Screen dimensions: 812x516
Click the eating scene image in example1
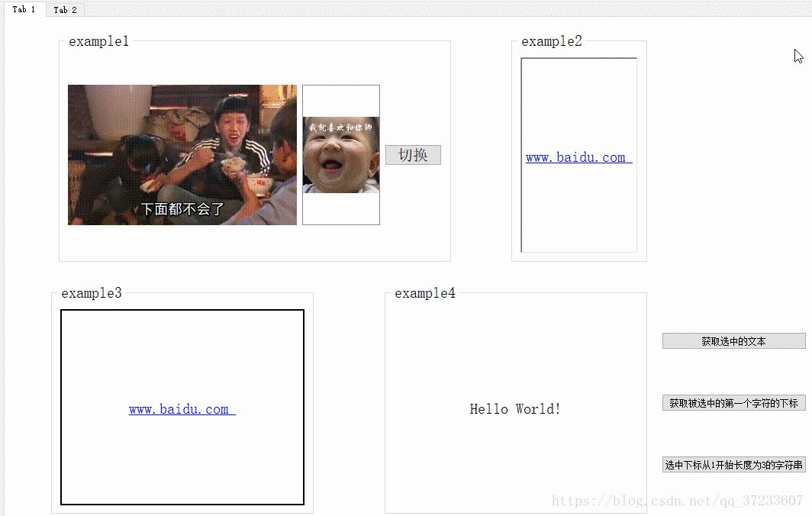(x=182, y=155)
